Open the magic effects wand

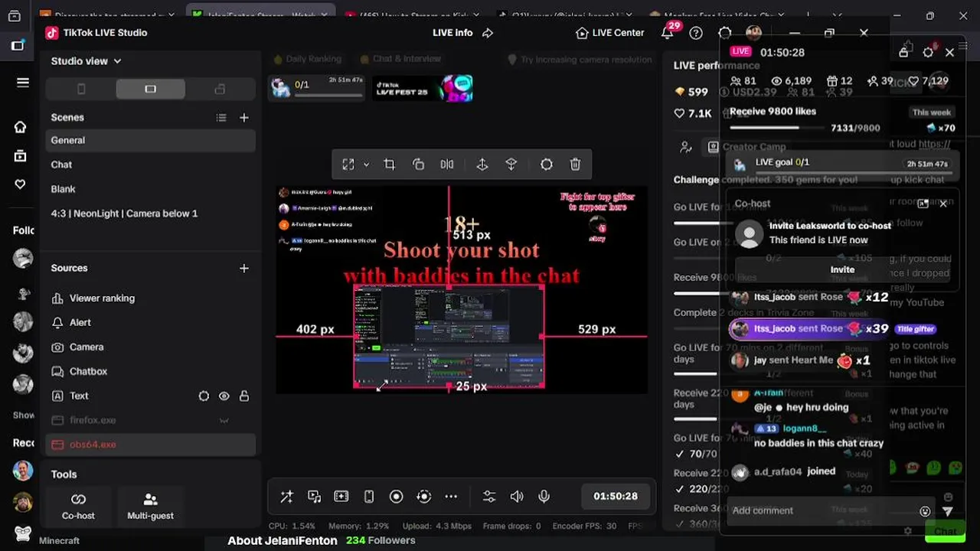click(x=286, y=497)
